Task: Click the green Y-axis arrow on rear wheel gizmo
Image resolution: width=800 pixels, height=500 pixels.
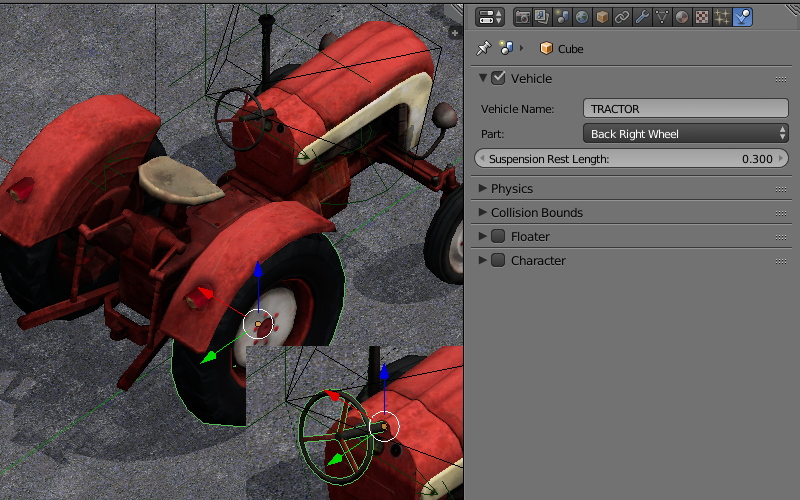Action: tap(208, 357)
